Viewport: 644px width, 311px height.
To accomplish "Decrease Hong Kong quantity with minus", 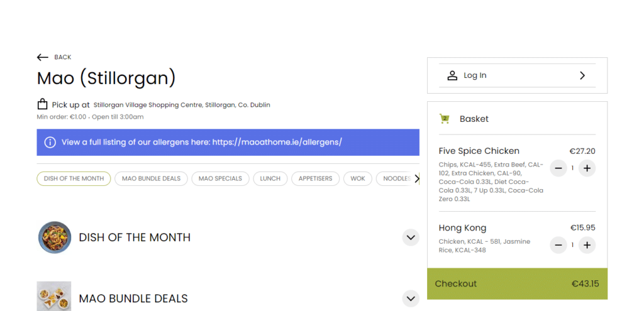I will click(x=558, y=246).
